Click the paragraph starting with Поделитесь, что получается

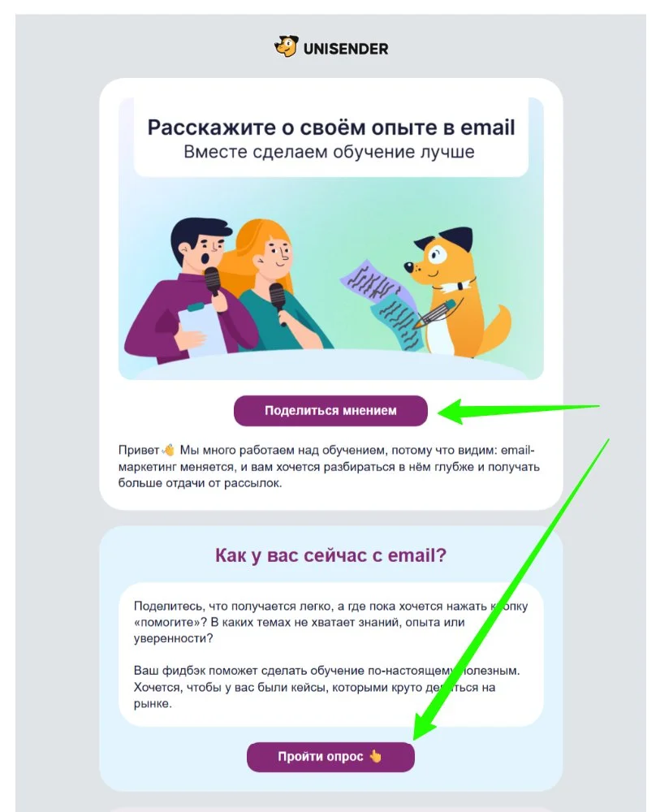[330, 622]
